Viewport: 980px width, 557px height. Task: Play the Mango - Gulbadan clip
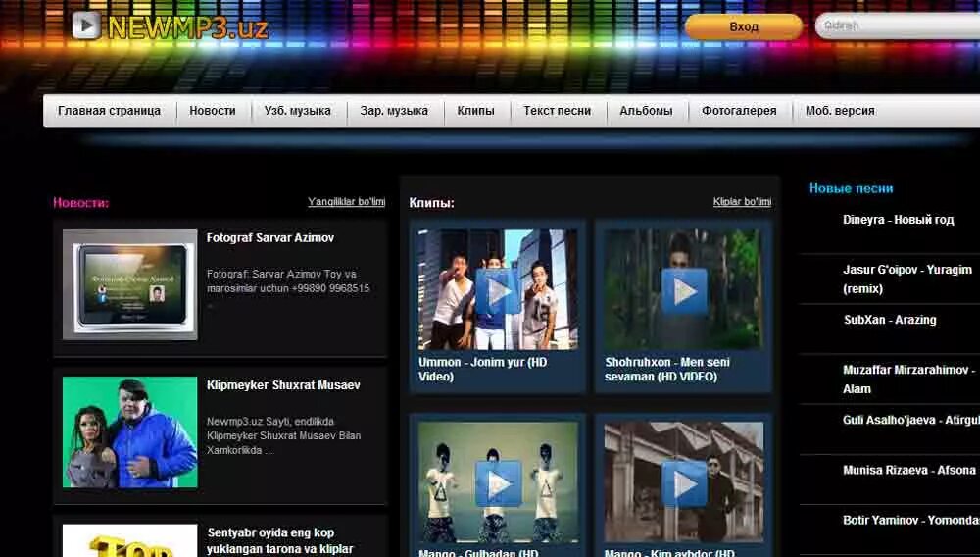coord(498,483)
